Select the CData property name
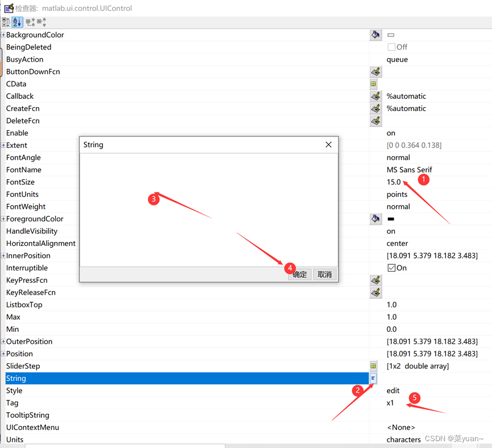 [x=16, y=84]
